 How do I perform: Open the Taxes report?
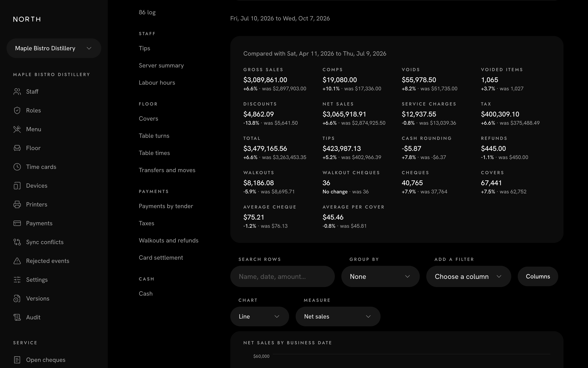tap(147, 223)
